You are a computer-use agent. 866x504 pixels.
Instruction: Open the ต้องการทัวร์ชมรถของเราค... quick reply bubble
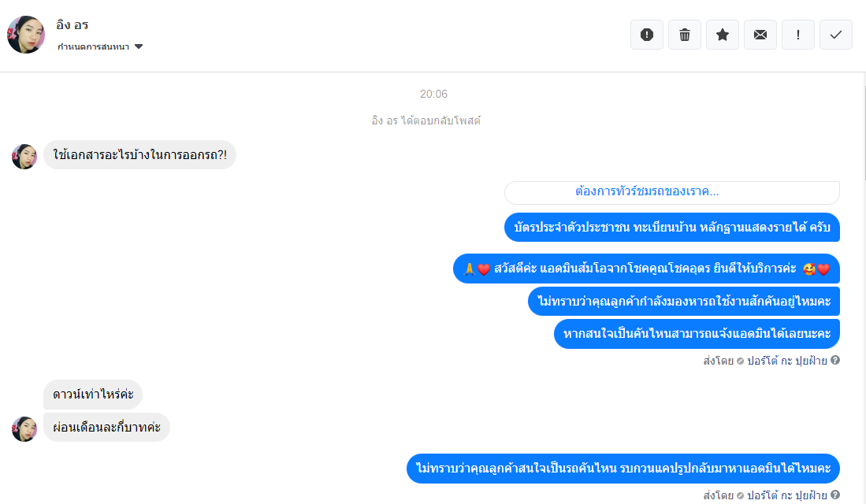[x=672, y=192]
